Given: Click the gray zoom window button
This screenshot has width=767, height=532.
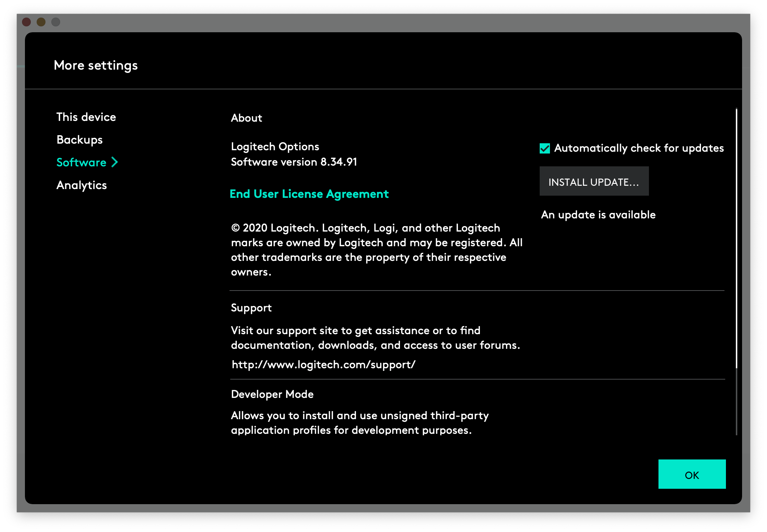Looking at the screenshot, I should pos(56,22).
